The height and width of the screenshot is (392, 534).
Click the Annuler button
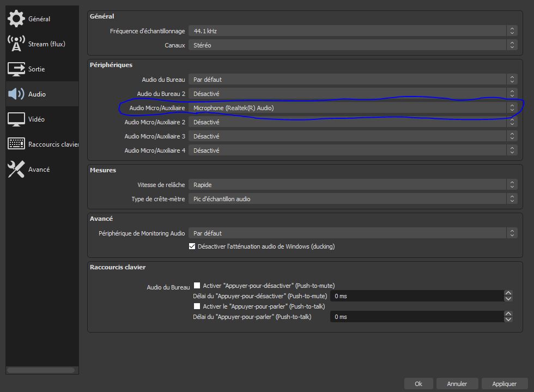(x=457, y=384)
